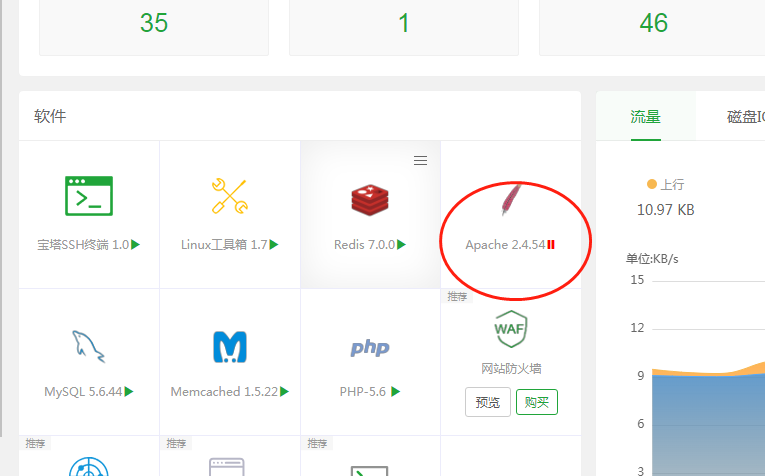Open the Apache 2.4.54 label
This screenshot has height=476, width=765.
(505, 244)
